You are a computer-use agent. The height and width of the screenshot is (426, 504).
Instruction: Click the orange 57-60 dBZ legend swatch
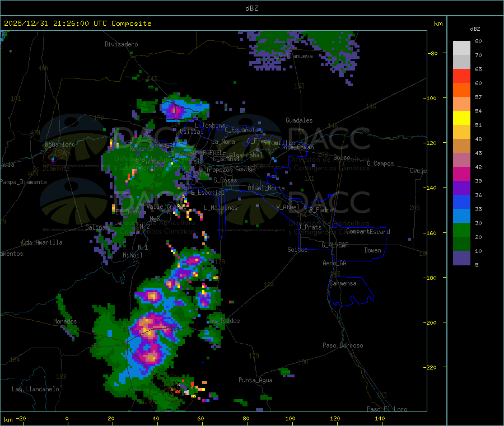[461, 90]
